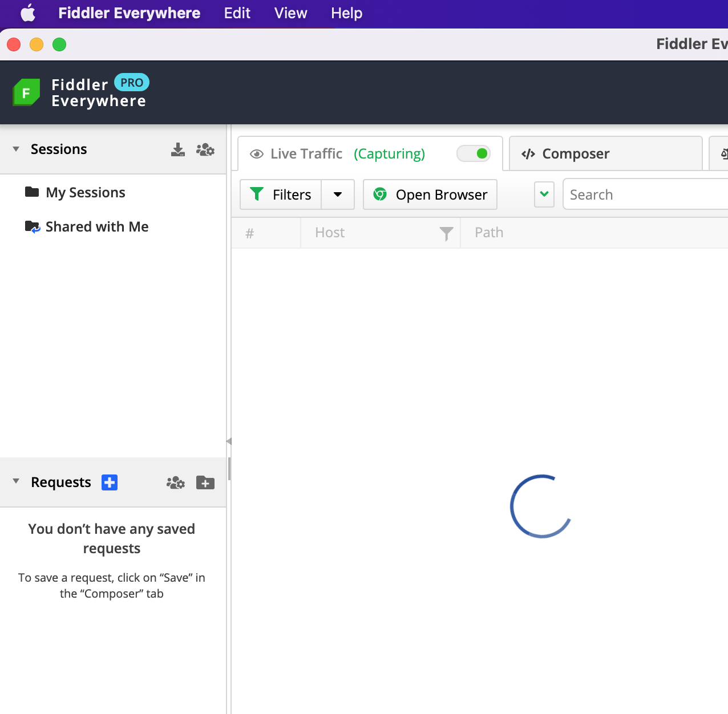Screen dimensions: 728x714
Task: Click the Fiddler Everywhere logo
Action: point(26,92)
